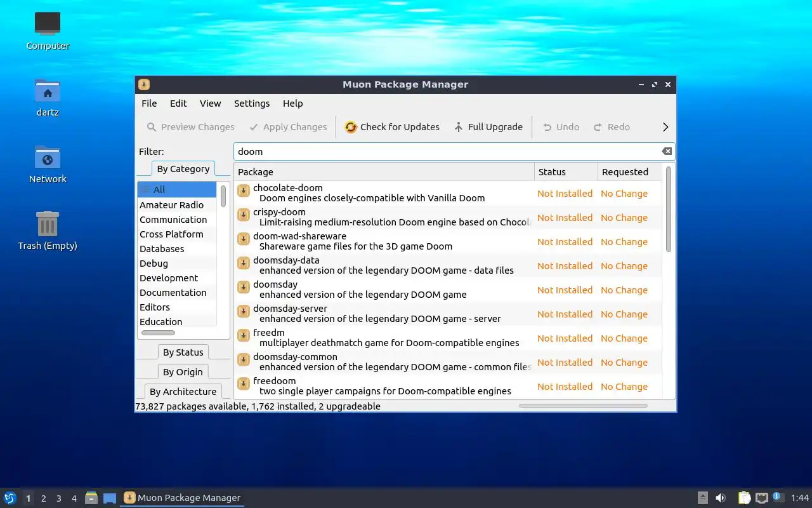Select the Documentation category
The height and width of the screenshot is (508, 812).
(x=177, y=293)
